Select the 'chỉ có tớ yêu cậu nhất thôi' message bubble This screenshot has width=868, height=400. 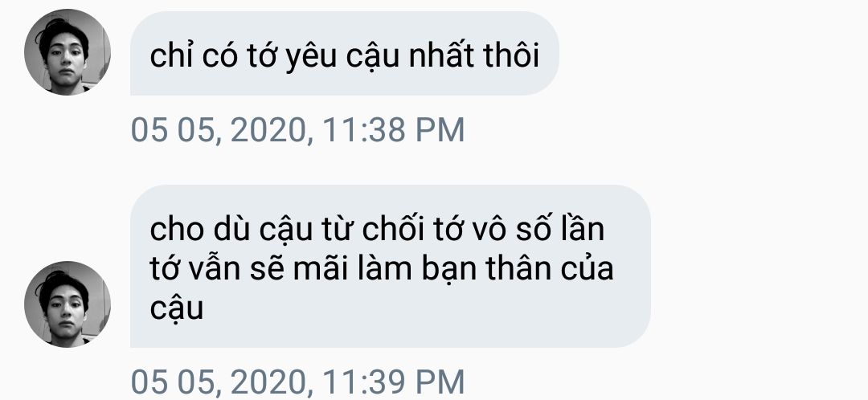344,53
